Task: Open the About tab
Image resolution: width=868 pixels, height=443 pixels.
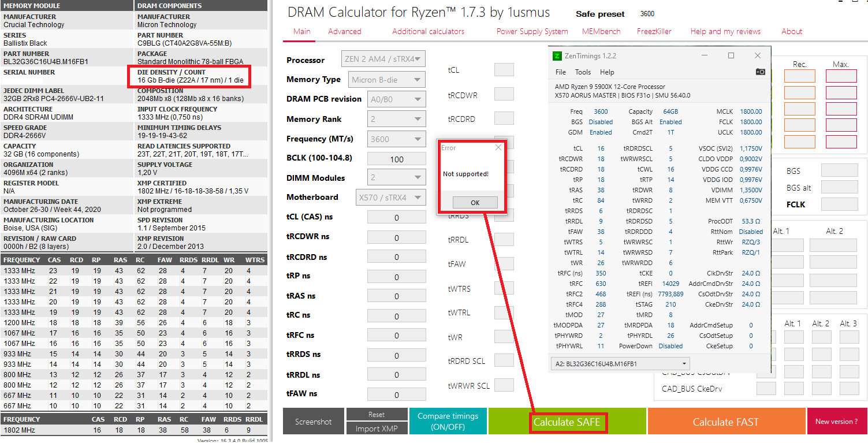Action: point(792,32)
